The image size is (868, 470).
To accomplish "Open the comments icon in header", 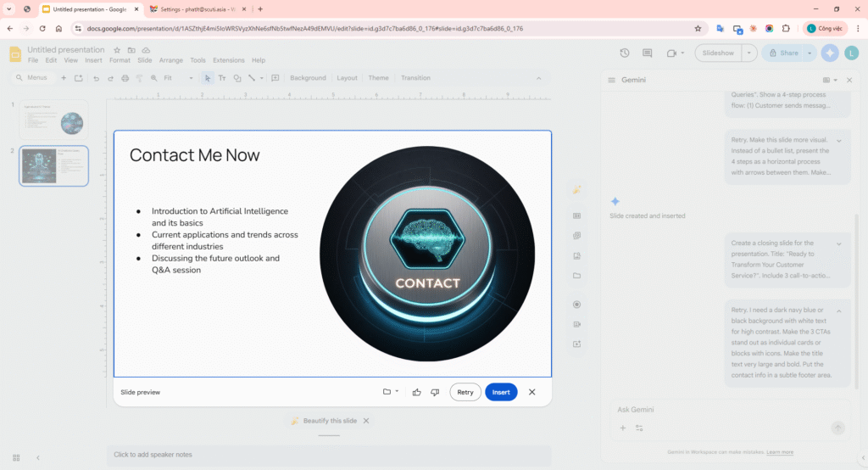I will click(x=648, y=53).
